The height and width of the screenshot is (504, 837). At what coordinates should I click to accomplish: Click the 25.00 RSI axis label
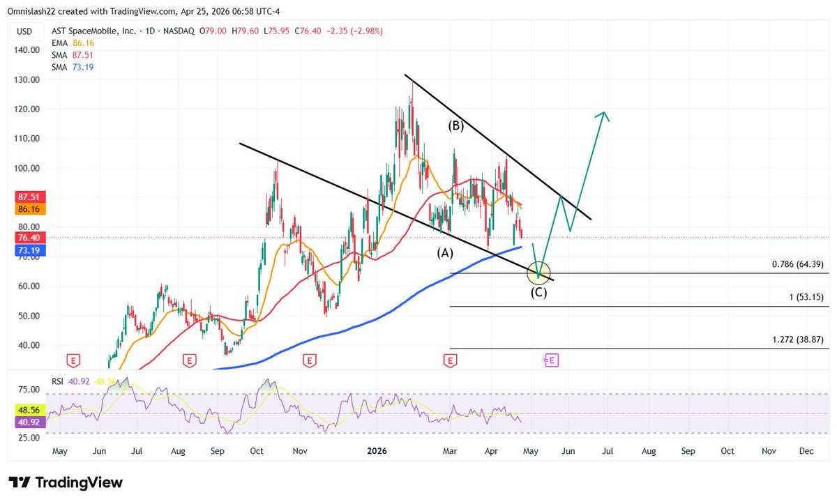click(x=28, y=438)
